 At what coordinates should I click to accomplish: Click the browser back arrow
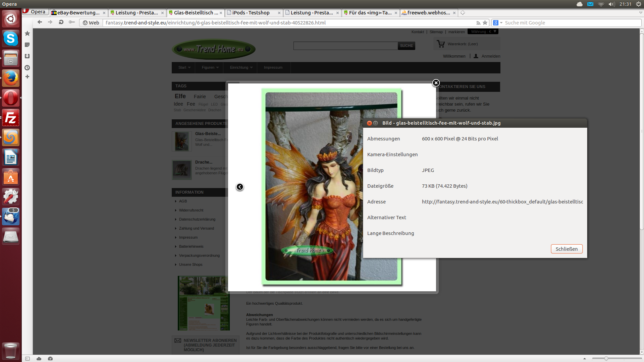click(x=40, y=22)
